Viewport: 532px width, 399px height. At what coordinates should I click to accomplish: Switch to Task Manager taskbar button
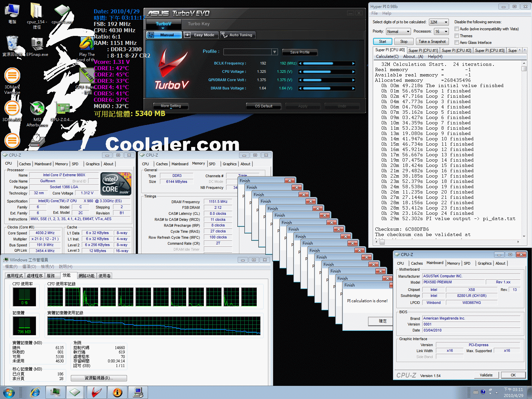(x=55, y=392)
